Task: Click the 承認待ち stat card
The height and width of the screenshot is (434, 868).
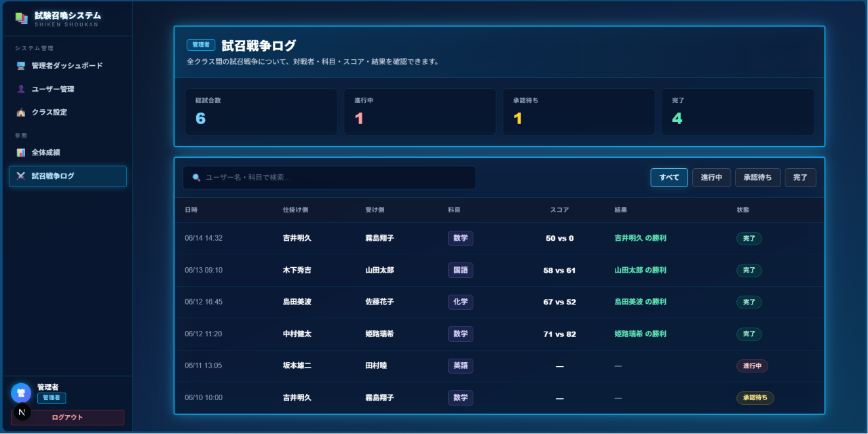Action: (x=579, y=112)
